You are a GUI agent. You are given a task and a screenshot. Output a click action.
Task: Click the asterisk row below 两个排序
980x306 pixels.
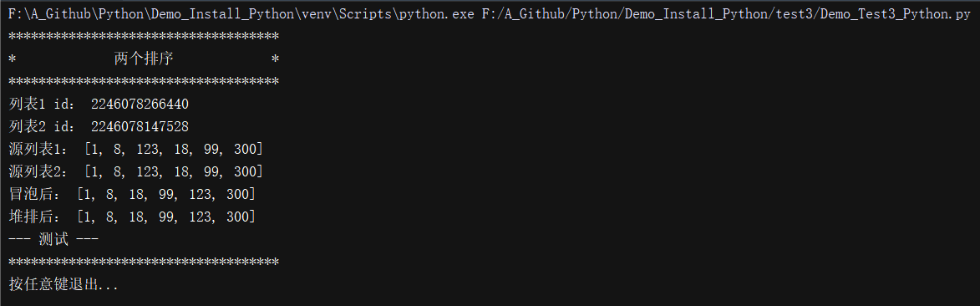[144, 81]
